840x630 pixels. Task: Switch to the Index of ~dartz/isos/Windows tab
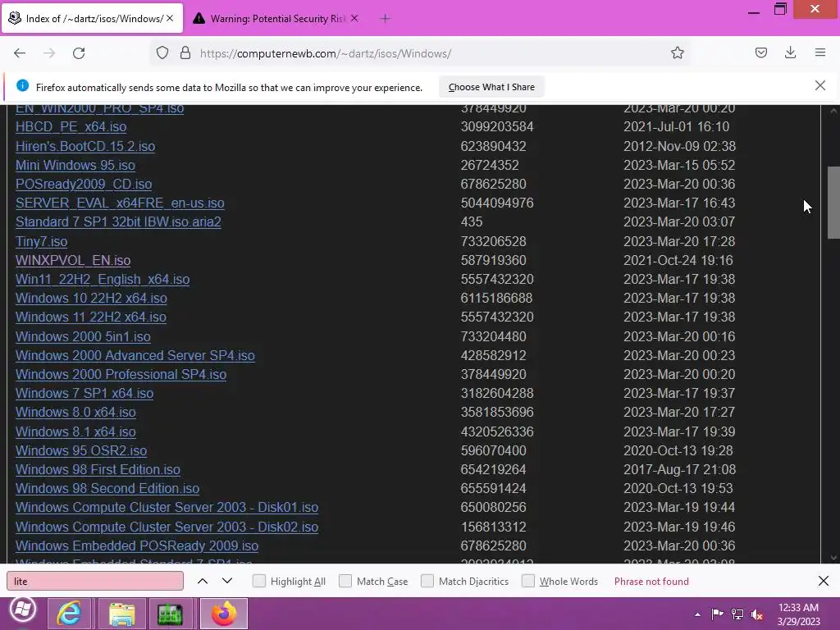tap(92, 18)
